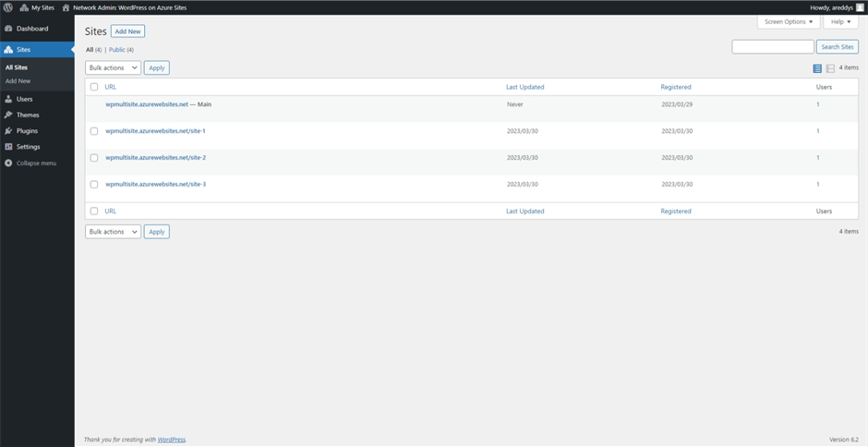Click the Search Sites button
The height and width of the screenshot is (447, 868).
(838, 47)
